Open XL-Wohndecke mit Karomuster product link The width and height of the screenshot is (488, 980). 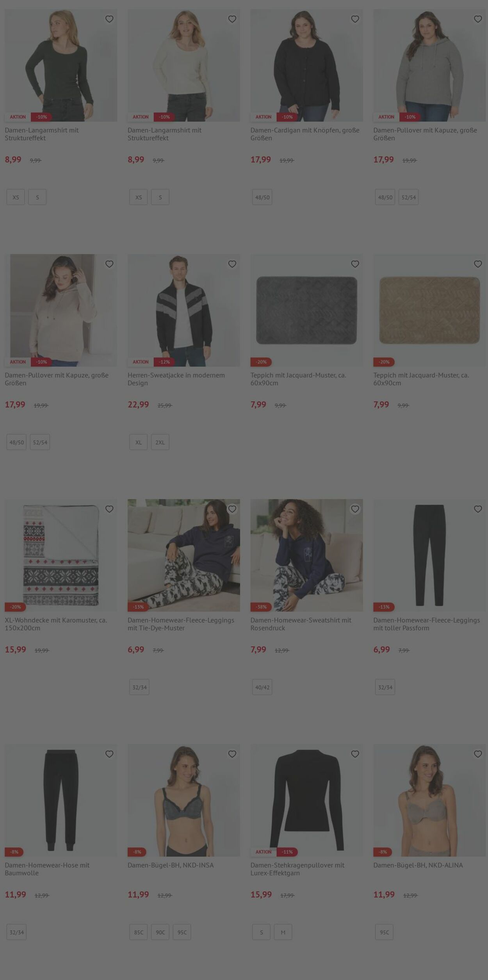pos(56,624)
